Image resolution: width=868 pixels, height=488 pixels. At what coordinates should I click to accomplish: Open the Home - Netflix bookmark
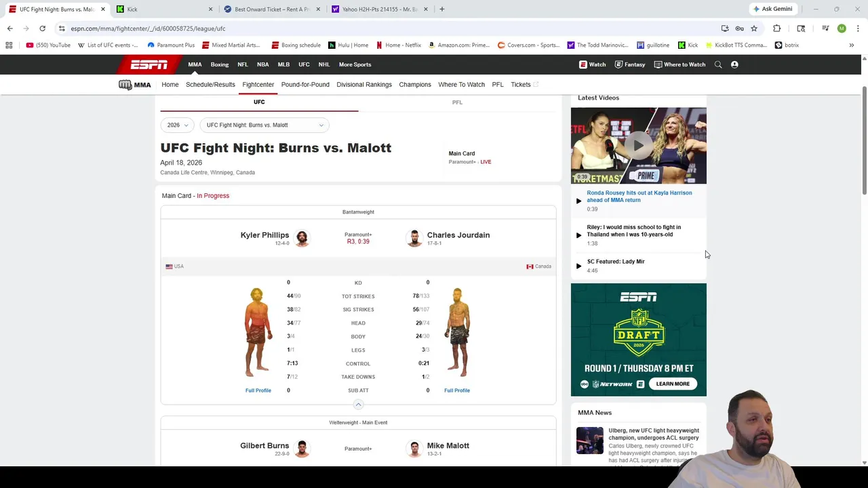(x=399, y=45)
